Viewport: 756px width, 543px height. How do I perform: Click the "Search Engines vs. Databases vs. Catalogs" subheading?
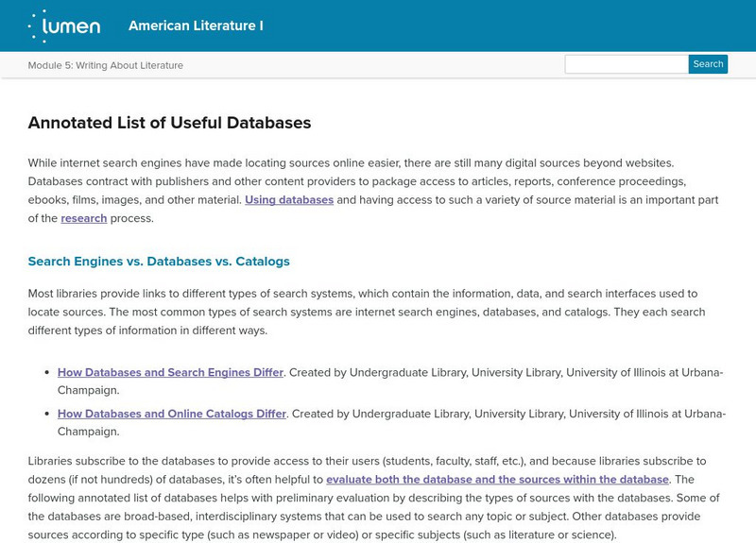point(159,262)
